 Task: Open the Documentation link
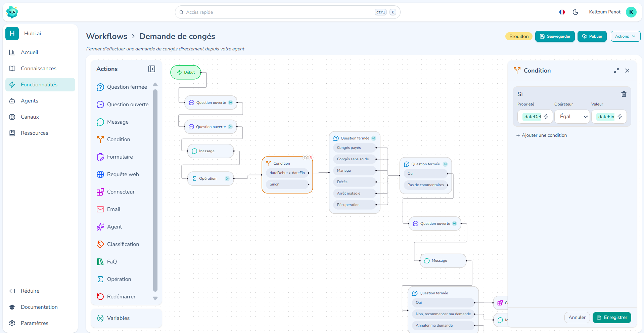pos(40,307)
